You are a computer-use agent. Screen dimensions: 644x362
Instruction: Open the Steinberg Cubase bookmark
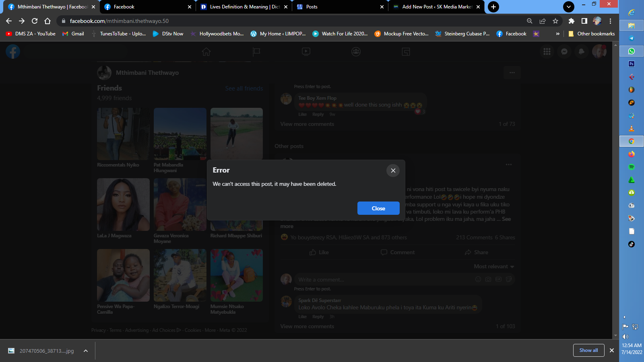click(462, 34)
